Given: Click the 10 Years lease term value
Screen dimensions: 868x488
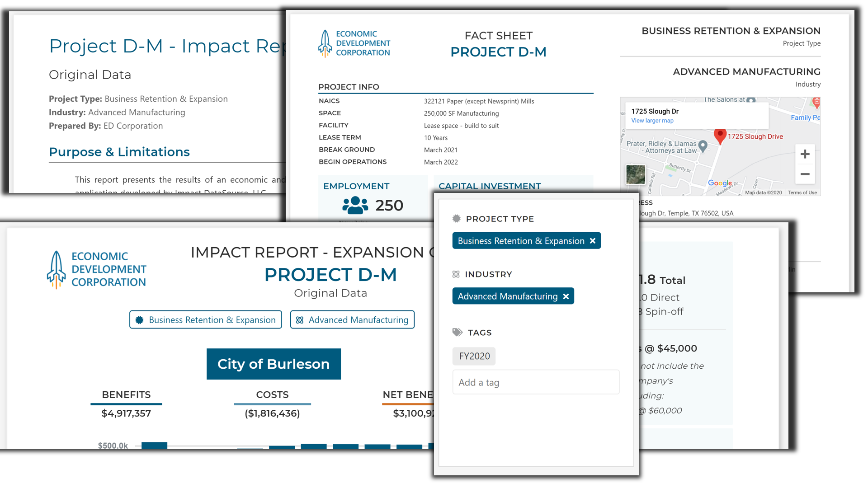Looking at the screenshot, I should (436, 138).
